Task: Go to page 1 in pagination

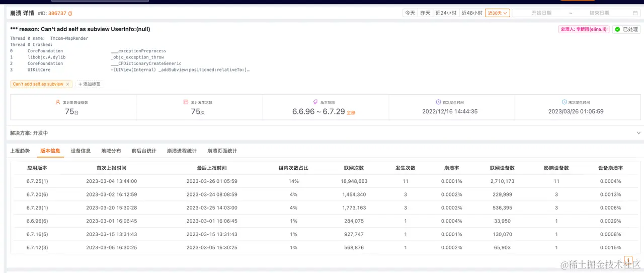Action: pyautogui.click(x=628, y=260)
